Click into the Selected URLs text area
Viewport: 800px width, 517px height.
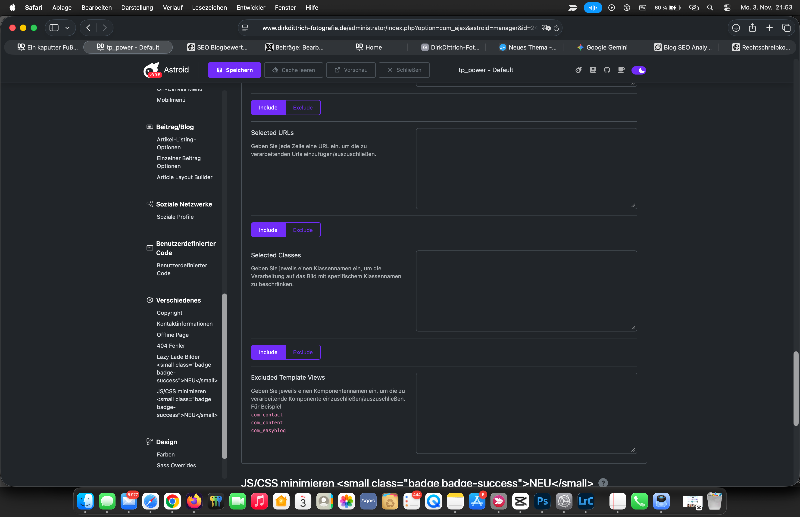pos(525,167)
